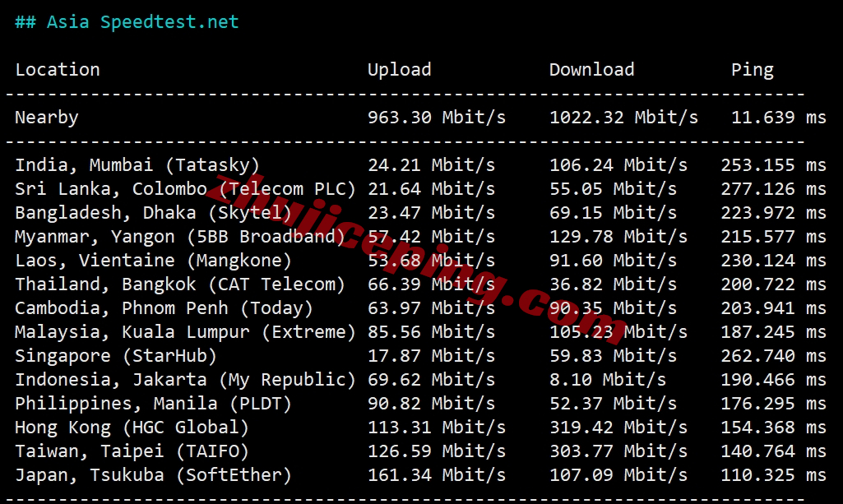Select 'Singapore (StarHub)' location text
This screenshot has height=504, width=843.
(x=116, y=356)
